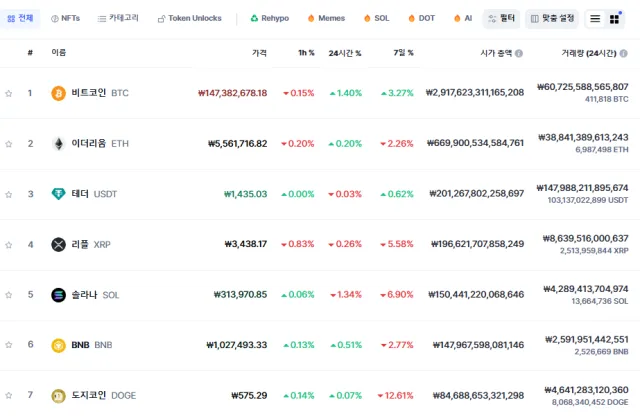This screenshot has height=418, width=640.
Task: Sort by 이름 column header
Action: [59, 53]
